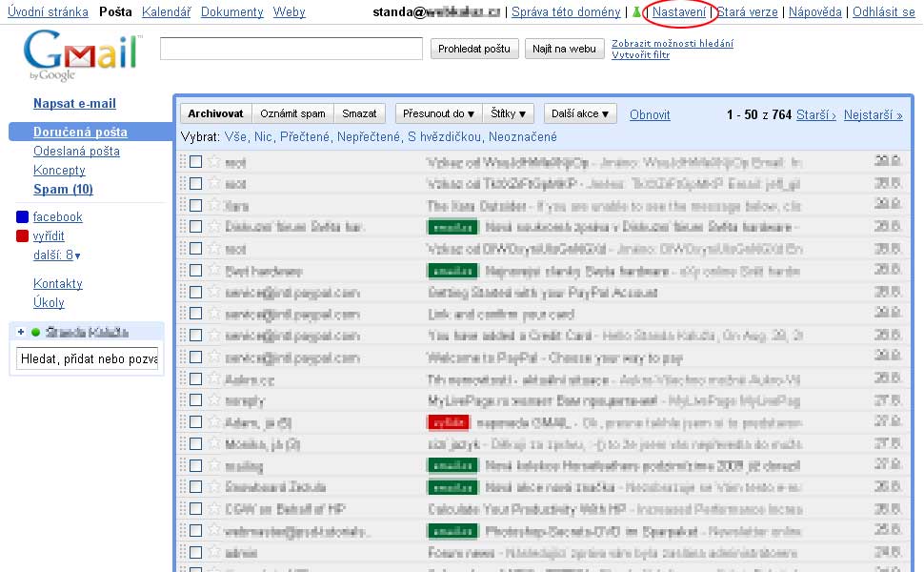Check the Best hardware email checkbox
The width and height of the screenshot is (924, 572).
[195, 270]
